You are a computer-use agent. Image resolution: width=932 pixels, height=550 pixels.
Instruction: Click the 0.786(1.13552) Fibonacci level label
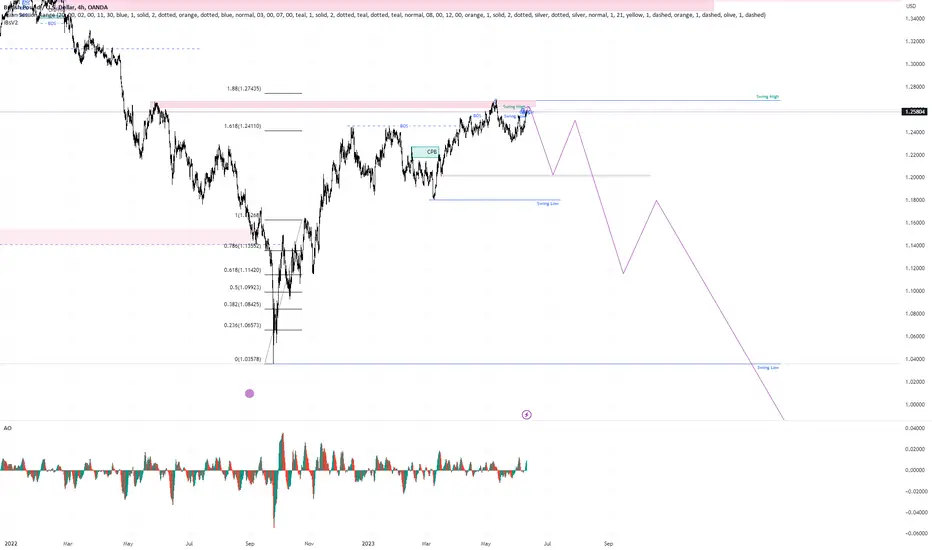243,246
